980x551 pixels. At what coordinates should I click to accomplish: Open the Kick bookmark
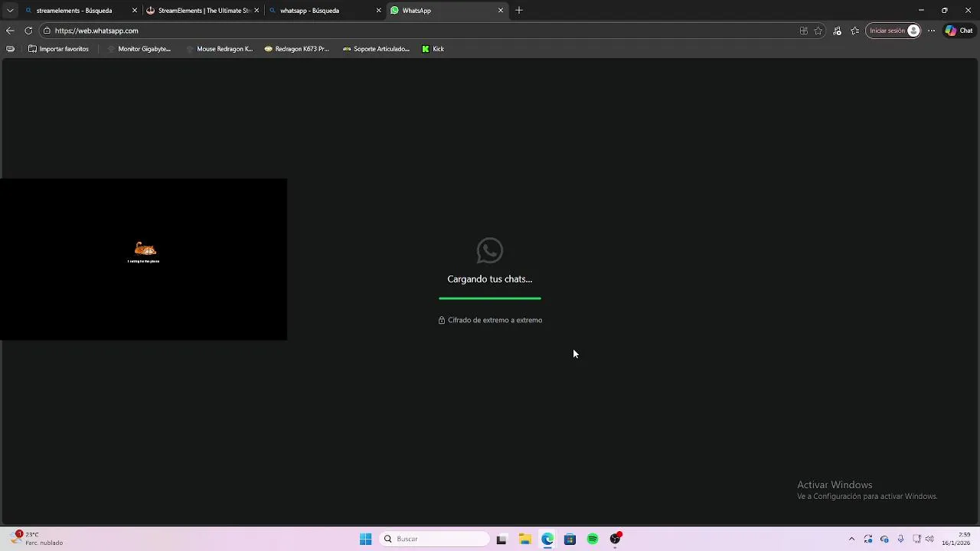[x=433, y=49]
